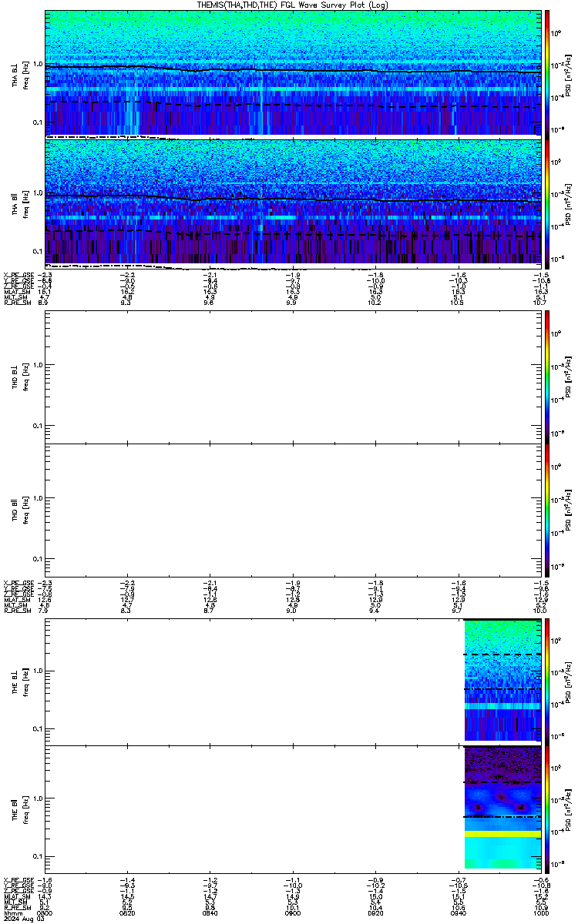Viewport: 578px width, 924px height.
Task: Click the THD B-parallel PSD color bar
Action: [x=548, y=510]
